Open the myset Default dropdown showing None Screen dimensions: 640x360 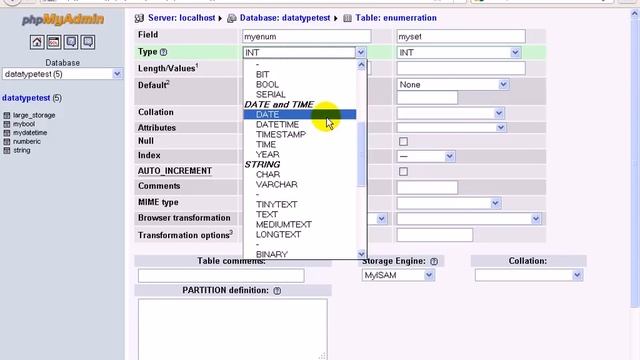(x=453, y=84)
